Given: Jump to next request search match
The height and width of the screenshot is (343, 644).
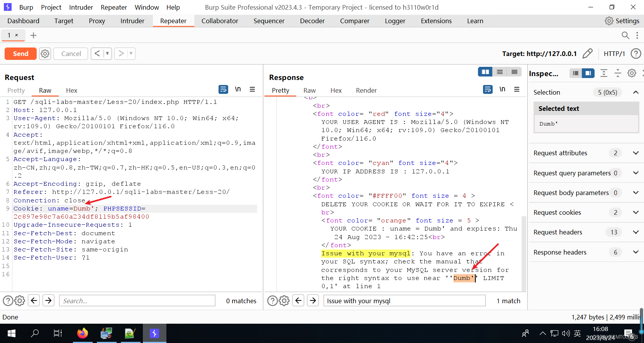Looking at the screenshot, I should click(49, 301).
